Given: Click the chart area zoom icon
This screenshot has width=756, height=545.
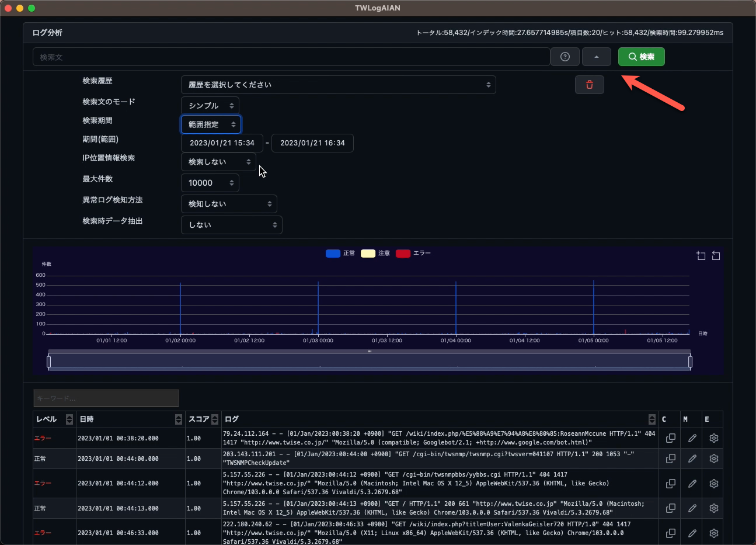Looking at the screenshot, I should click(x=701, y=256).
